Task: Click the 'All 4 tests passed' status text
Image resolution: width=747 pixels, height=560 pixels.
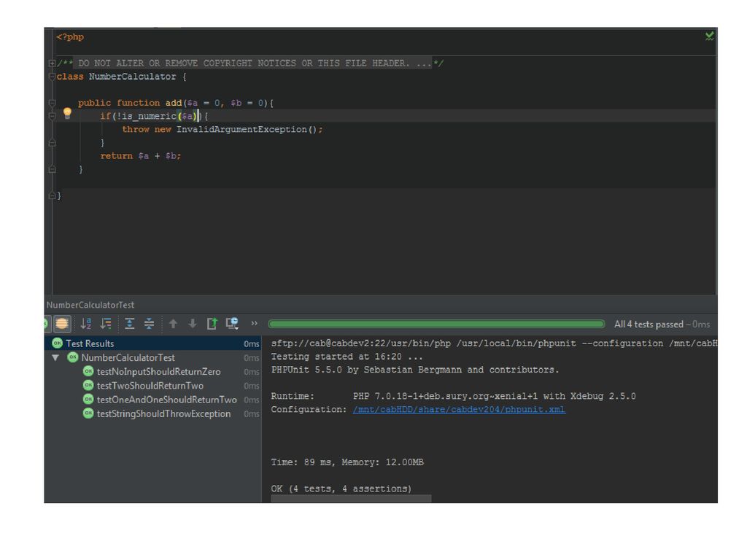Action: pos(649,324)
